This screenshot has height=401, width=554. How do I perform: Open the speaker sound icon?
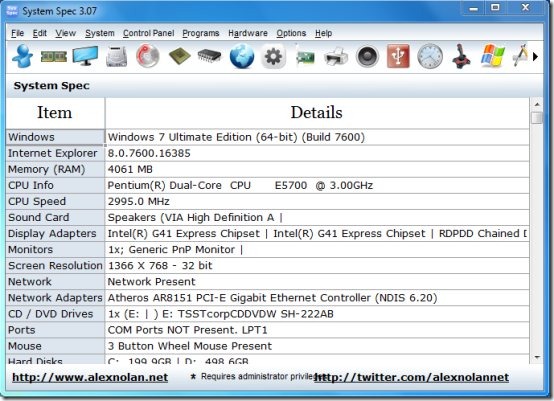point(367,56)
